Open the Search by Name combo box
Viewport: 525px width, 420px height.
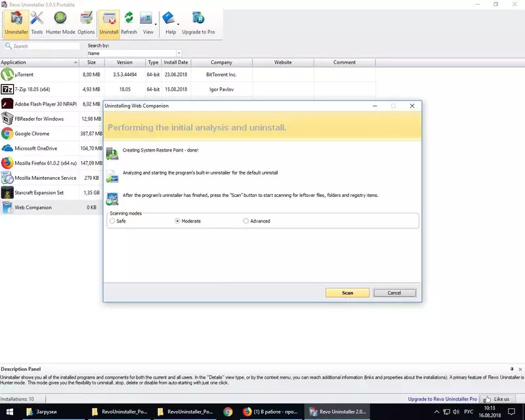coord(135,53)
